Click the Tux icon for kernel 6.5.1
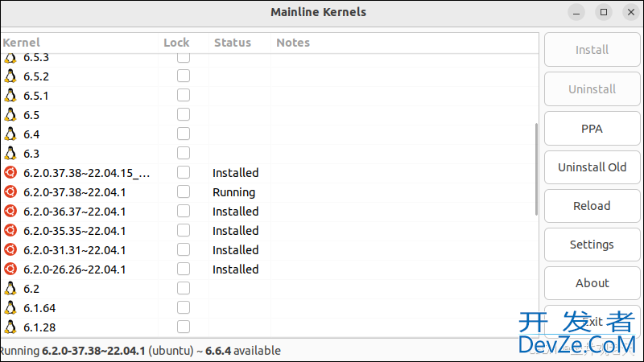644x362 pixels. coord(10,96)
